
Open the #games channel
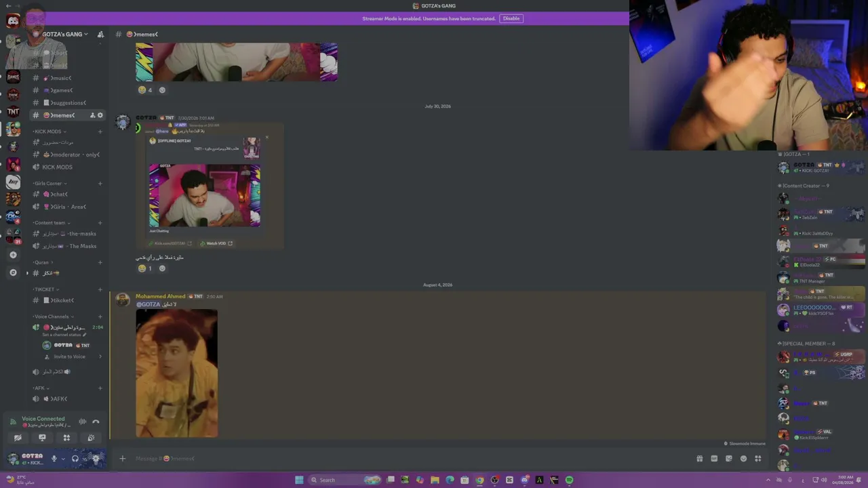click(68, 90)
